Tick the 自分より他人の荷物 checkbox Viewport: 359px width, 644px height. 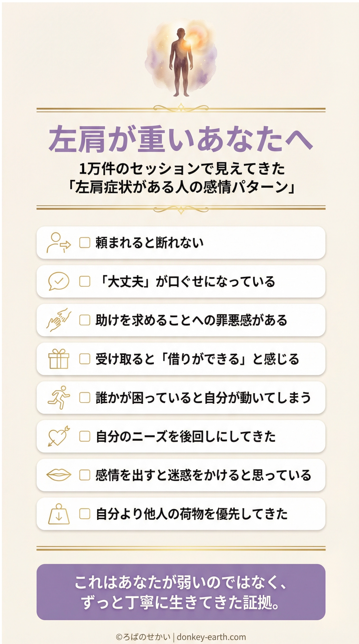(84, 514)
